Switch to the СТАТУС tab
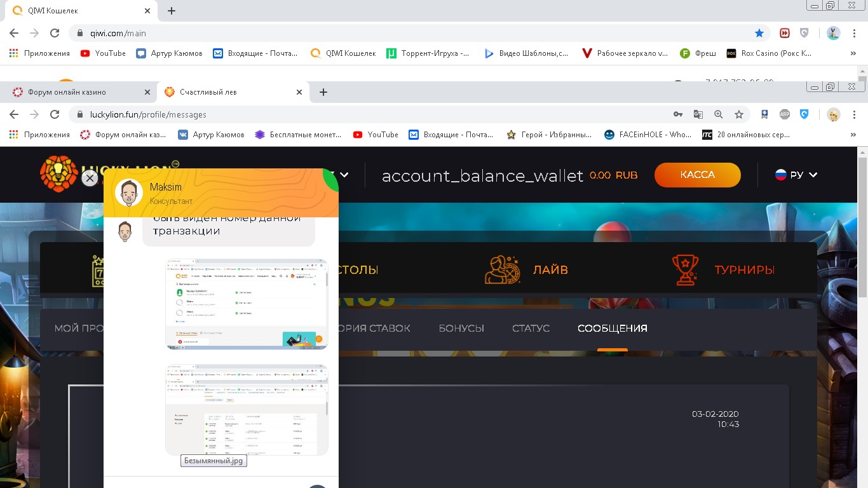Image resolution: width=868 pixels, height=488 pixels. 531,329
